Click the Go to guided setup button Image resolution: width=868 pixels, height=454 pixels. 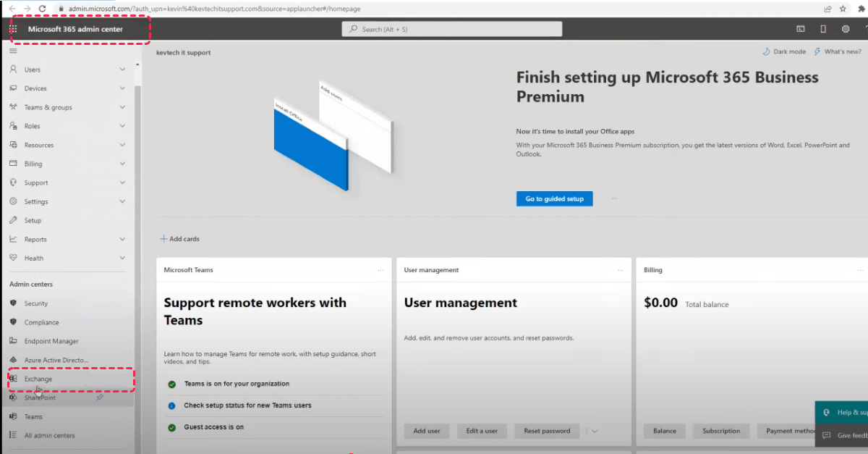(x=555, y=198)
